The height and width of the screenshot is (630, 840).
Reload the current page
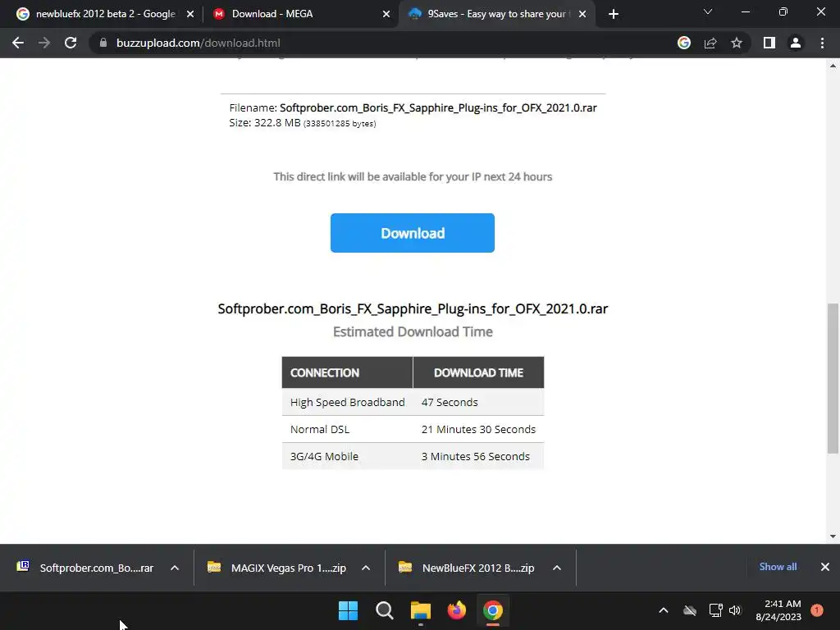[x=71, y=43]
